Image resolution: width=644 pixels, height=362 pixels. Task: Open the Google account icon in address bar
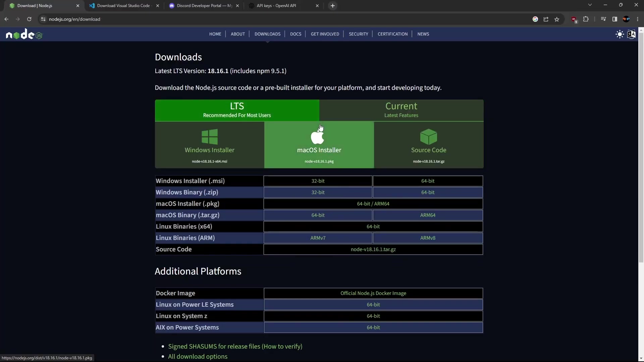coord(535,19)
